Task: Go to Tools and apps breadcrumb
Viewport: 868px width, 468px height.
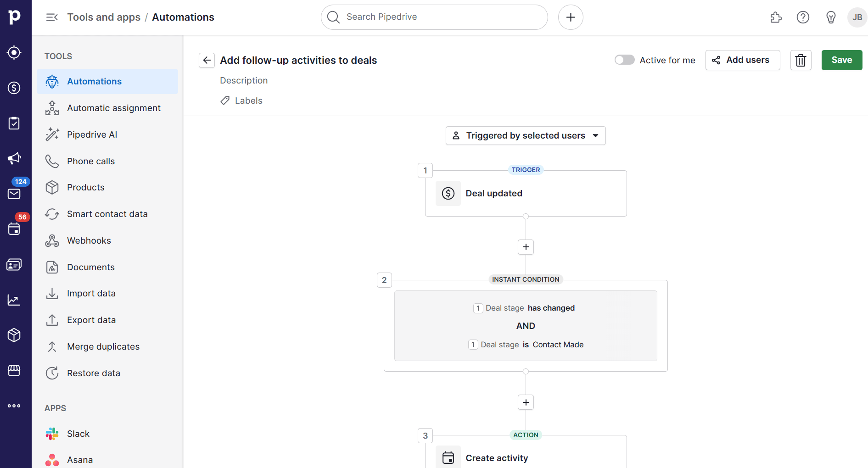Action: (x=104, y=17)
